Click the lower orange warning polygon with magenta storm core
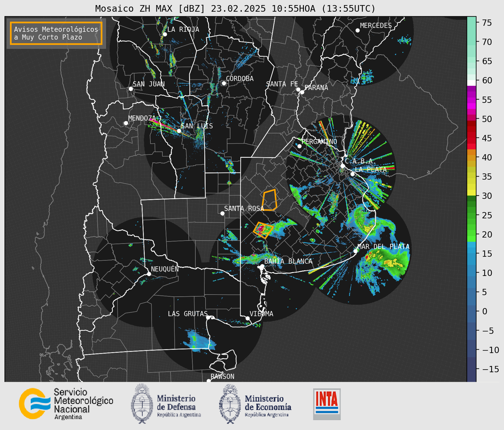This screenshot has height=430, width=504. point(263,230)
